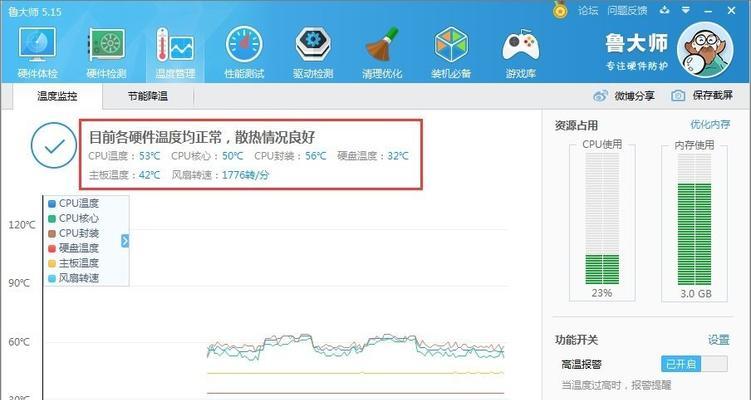
Task: Click the 风扇转速 1776转/分 reading
Action: [221, 175]
